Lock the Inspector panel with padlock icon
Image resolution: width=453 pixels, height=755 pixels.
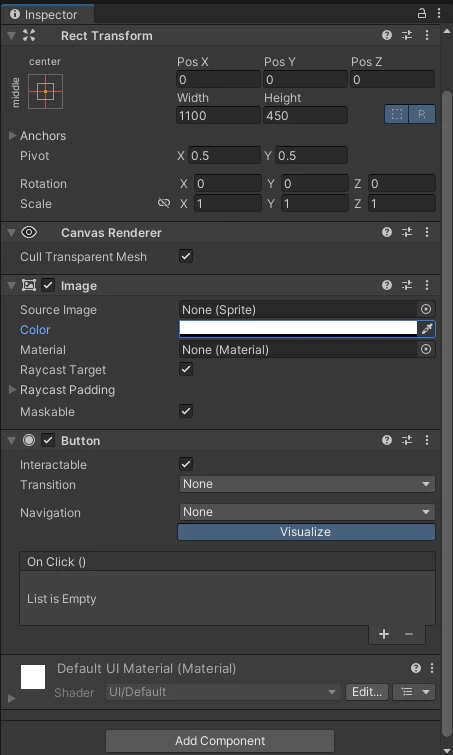422,13
